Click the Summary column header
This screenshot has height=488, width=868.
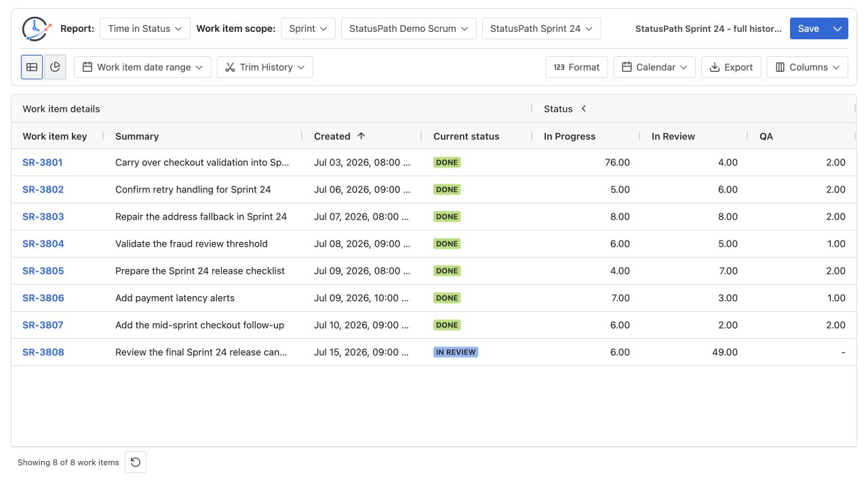pyautogui.click(x=137, y=136)
